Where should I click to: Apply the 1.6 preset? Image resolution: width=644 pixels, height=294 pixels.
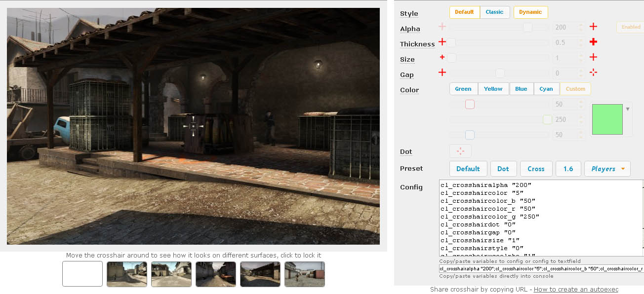click(x=568, y=169)
